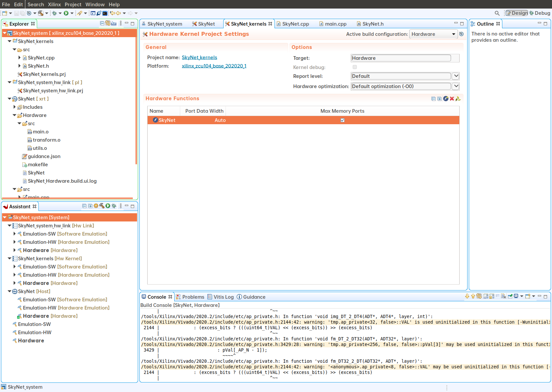Screen dimensions: 552x392
Task: Expand Emulation-HW under SkyNet_kernels in Assistant
Action: point(14,275)
